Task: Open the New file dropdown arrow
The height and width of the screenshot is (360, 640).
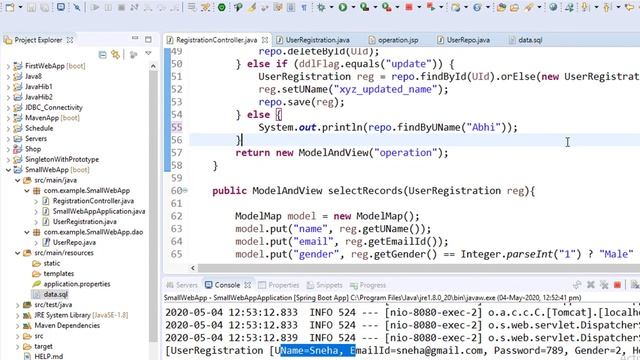Action: click(20, 7)
